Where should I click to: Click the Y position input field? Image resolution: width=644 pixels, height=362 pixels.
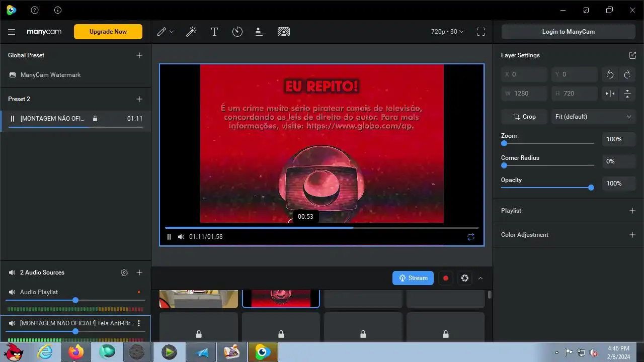(575, 74)
